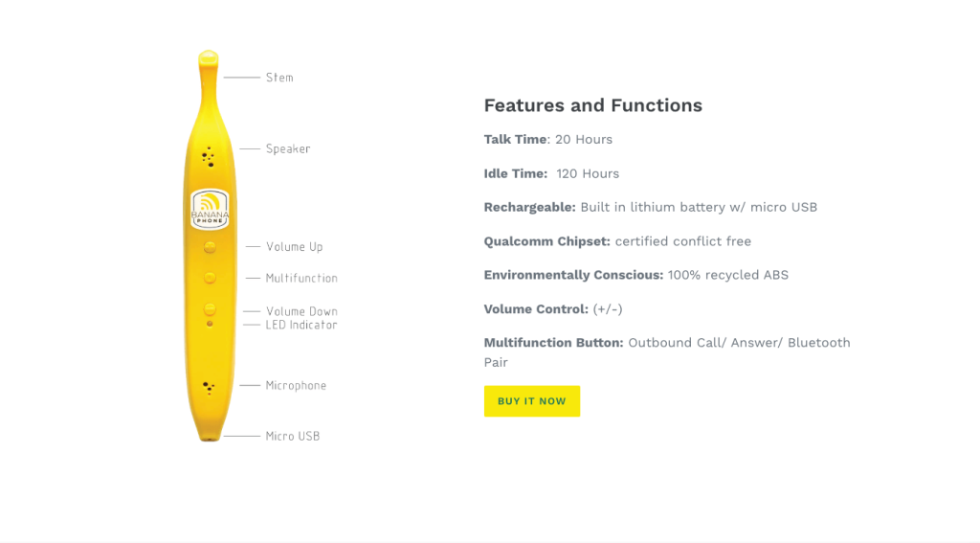
Task: Click the banana's speaker holes
Action: point(208,156)
